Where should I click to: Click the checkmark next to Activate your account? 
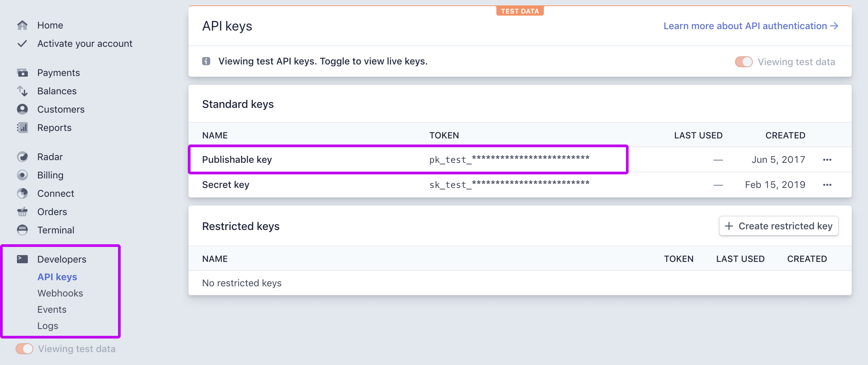point(22,43)
